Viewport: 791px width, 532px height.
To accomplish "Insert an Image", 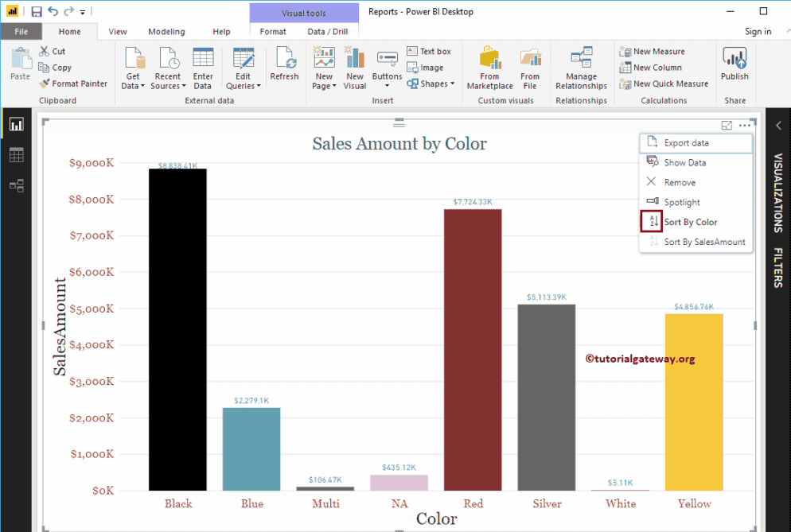I will 426,67.
